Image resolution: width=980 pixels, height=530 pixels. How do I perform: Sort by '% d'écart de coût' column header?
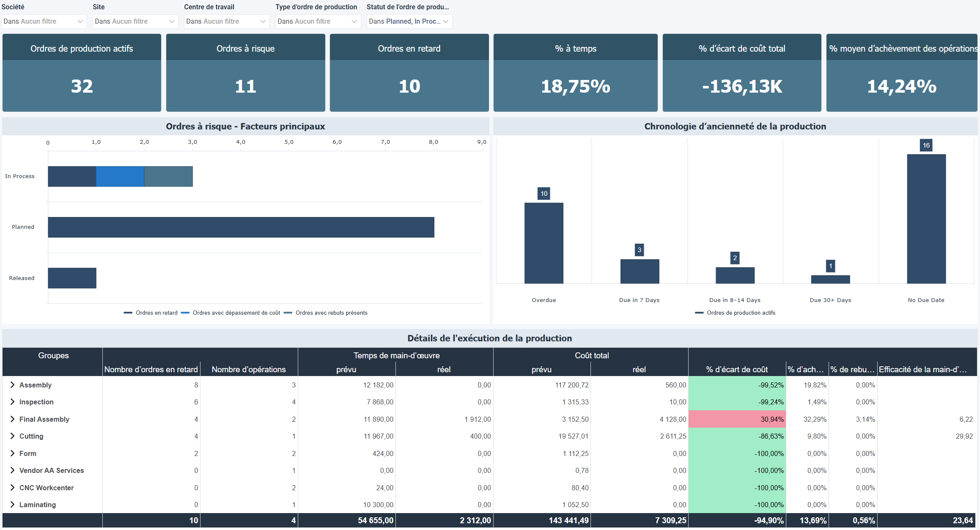737,370
